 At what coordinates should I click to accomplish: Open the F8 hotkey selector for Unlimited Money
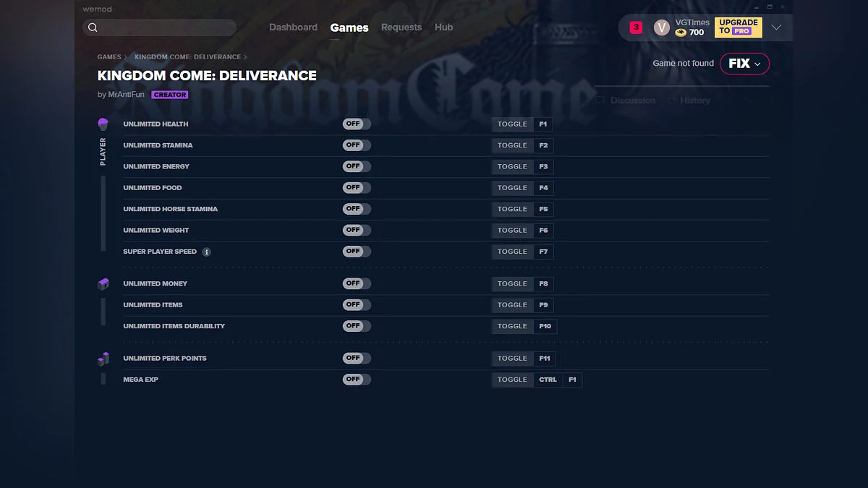(544, 284)
